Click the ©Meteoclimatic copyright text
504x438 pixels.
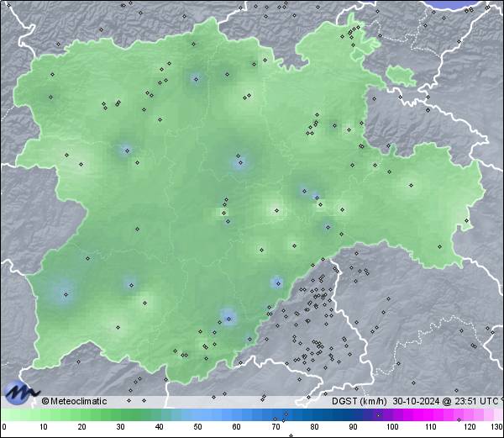click(74, 401)
